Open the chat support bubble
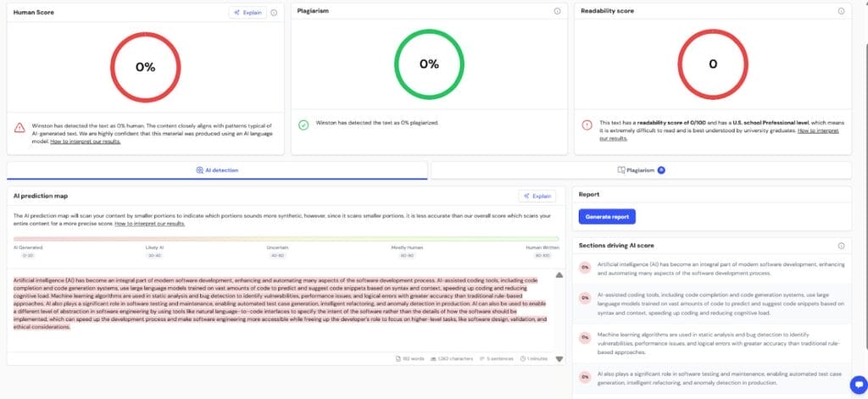 pyautogui.click(x=856, y=384)
